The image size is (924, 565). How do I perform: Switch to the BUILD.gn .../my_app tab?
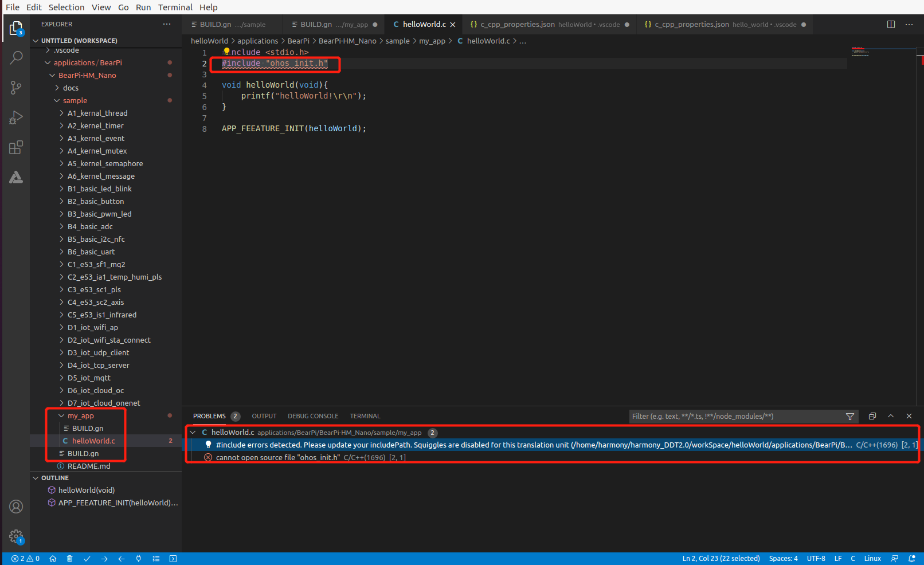334,25
